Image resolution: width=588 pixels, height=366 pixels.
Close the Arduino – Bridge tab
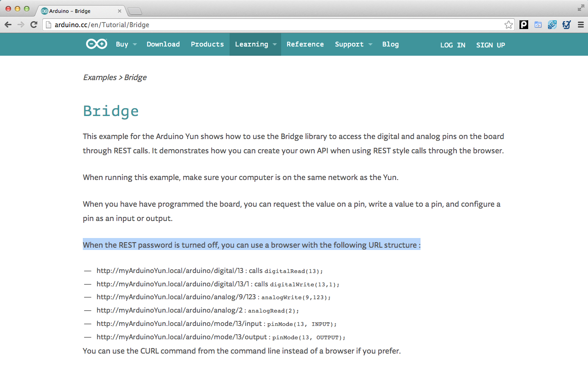(x=120, y=11)
